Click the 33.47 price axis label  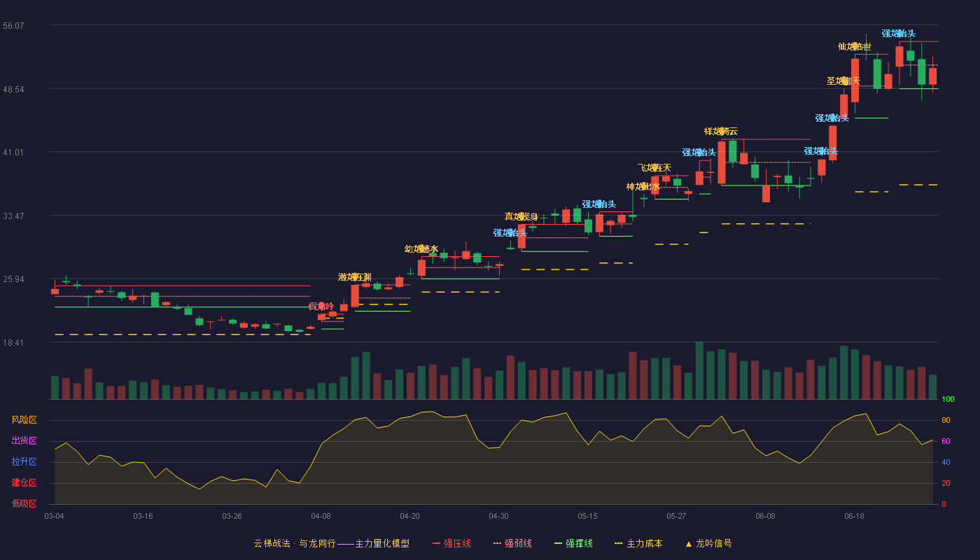point(13,216)
